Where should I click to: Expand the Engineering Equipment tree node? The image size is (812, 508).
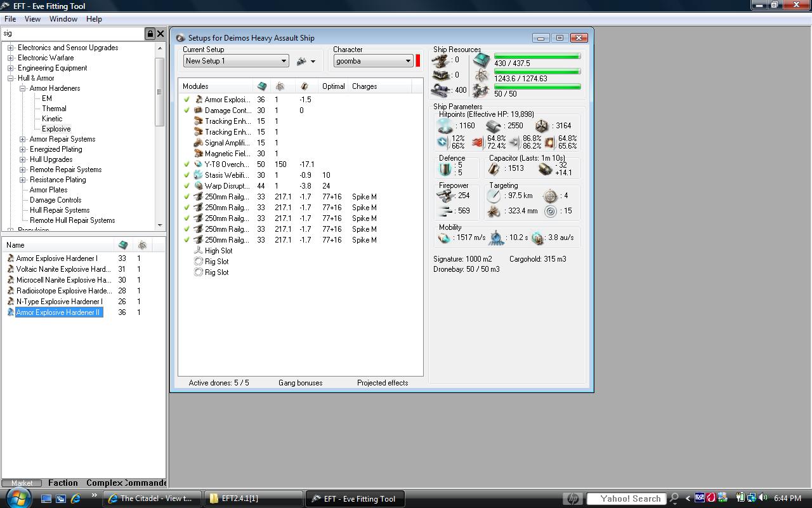(11, 68)
